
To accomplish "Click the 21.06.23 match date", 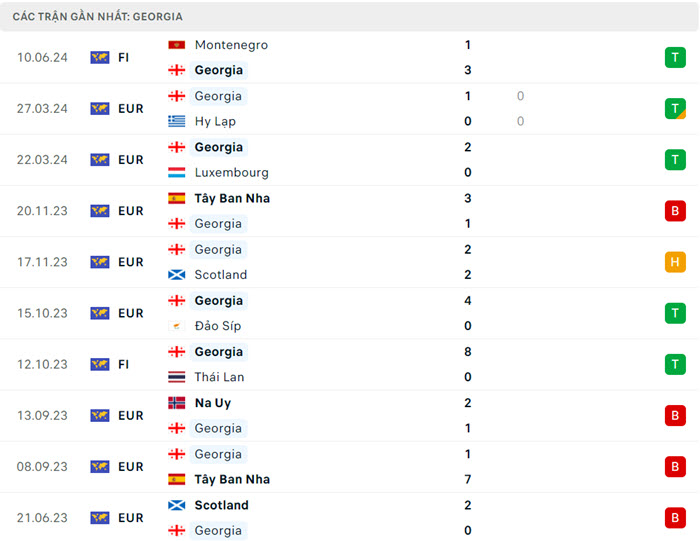I will [42, 518].
